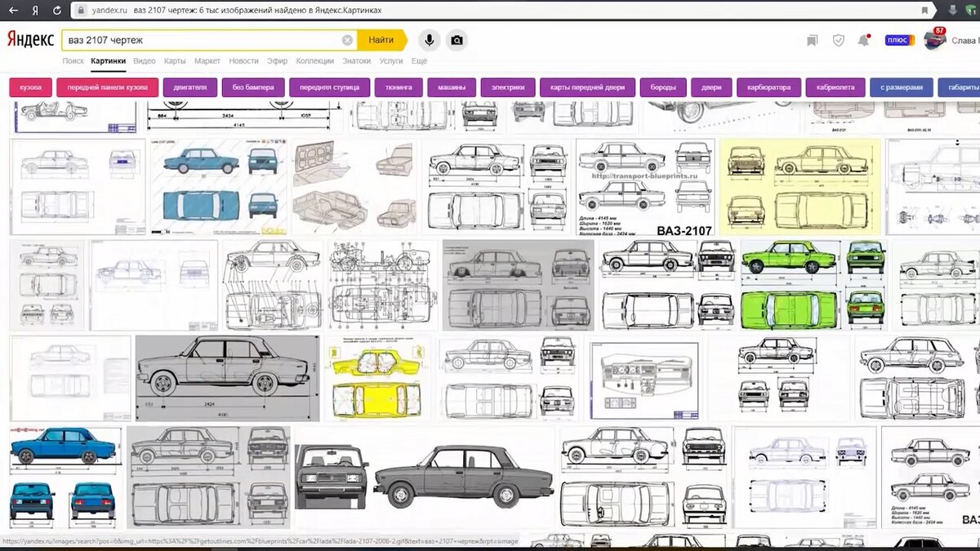Screen dimensions: 980x551
Task: Apply the 'двери' filter chip
Action: click(x=711, y=87)
